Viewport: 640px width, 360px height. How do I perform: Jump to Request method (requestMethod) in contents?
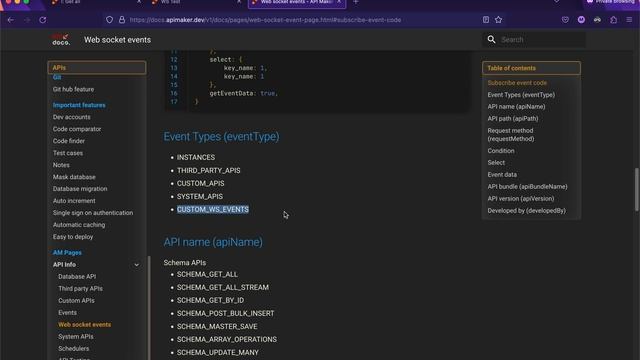coord(511,135)
